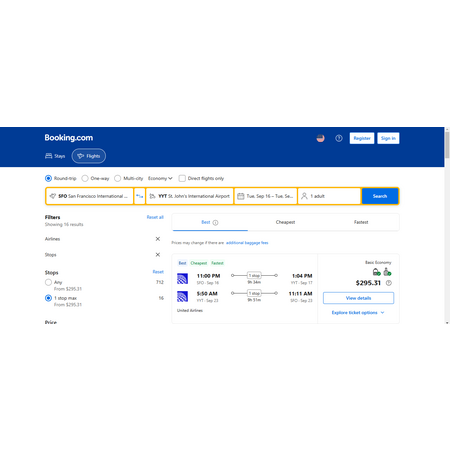This screenshot has height=450, width=450.
Task: Open the Economy cabin class dropdown
Action: (x=160, y=178)
